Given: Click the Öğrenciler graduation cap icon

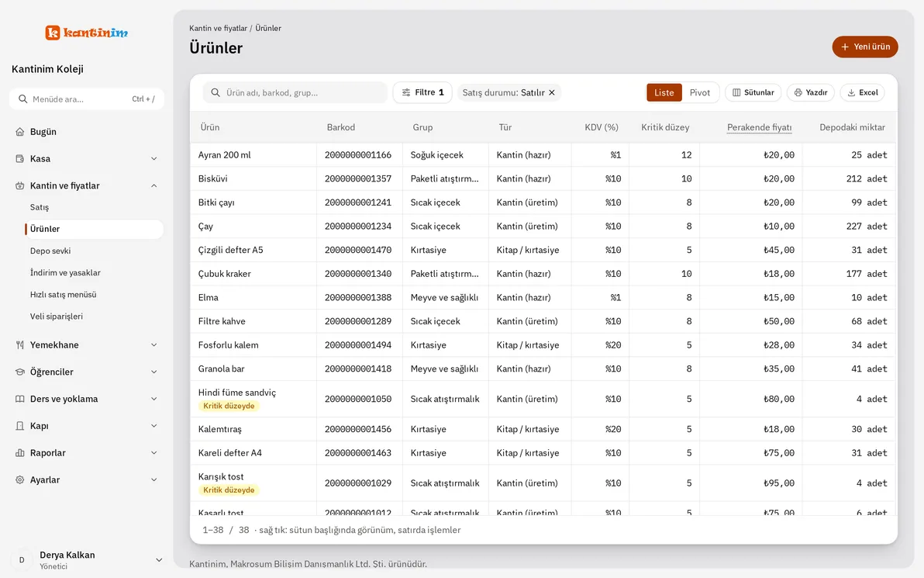Looking at the screenshot, I should [x=20, y=372].
